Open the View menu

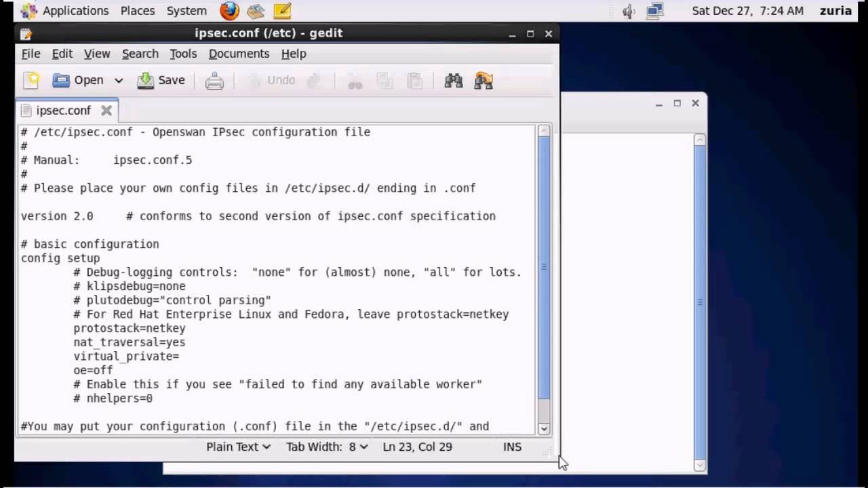pos(97,54)
